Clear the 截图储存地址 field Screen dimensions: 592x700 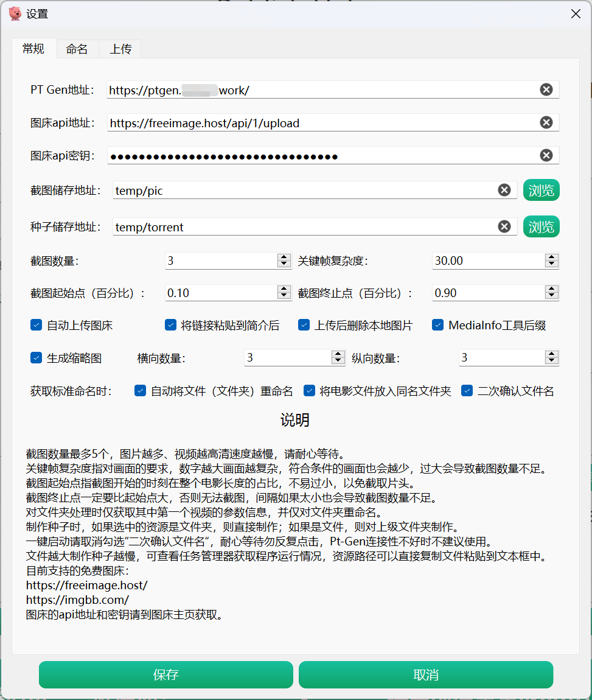click(504, 190)
